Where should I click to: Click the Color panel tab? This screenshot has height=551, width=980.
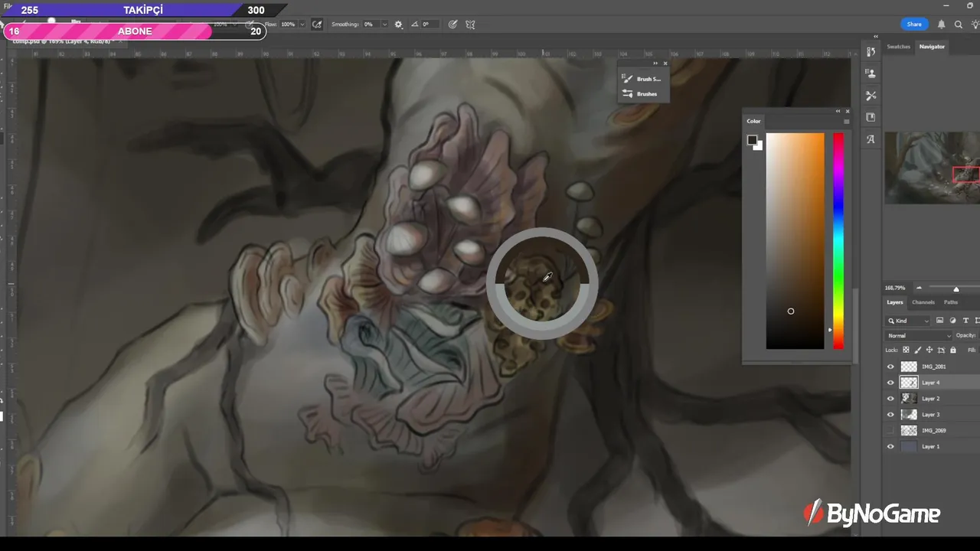754,121
